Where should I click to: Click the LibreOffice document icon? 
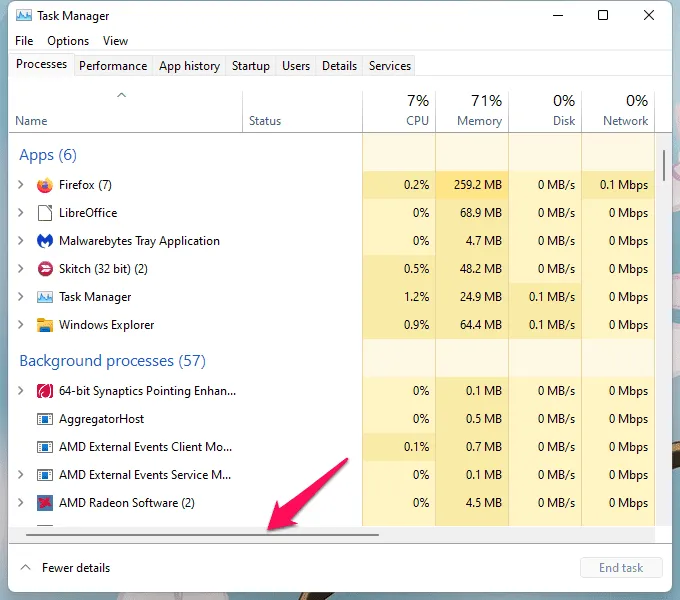45,213
